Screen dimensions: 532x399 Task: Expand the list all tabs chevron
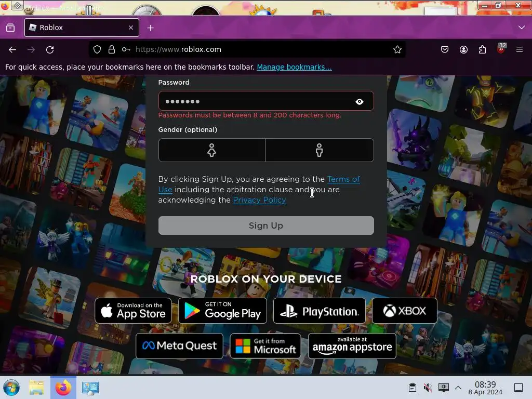(522, 28)
